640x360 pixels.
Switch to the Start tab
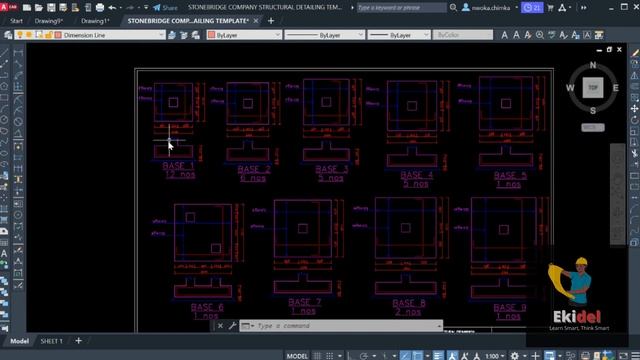coord(16,20)
